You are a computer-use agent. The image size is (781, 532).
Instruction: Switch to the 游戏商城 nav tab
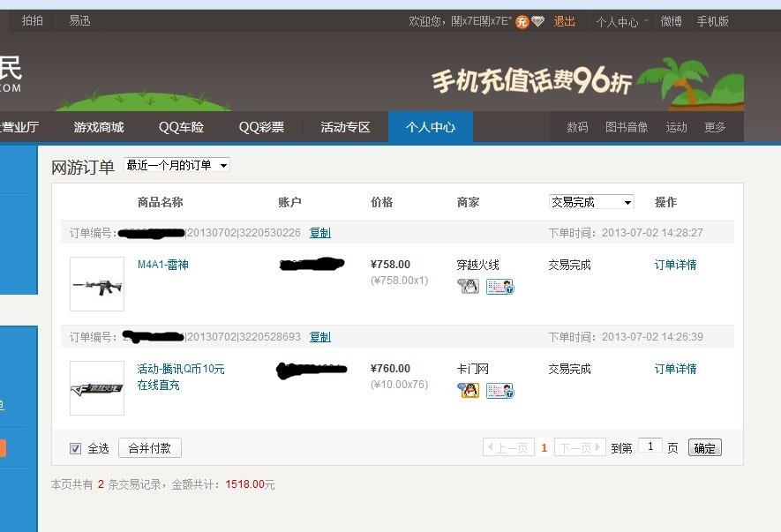[99, 127]
